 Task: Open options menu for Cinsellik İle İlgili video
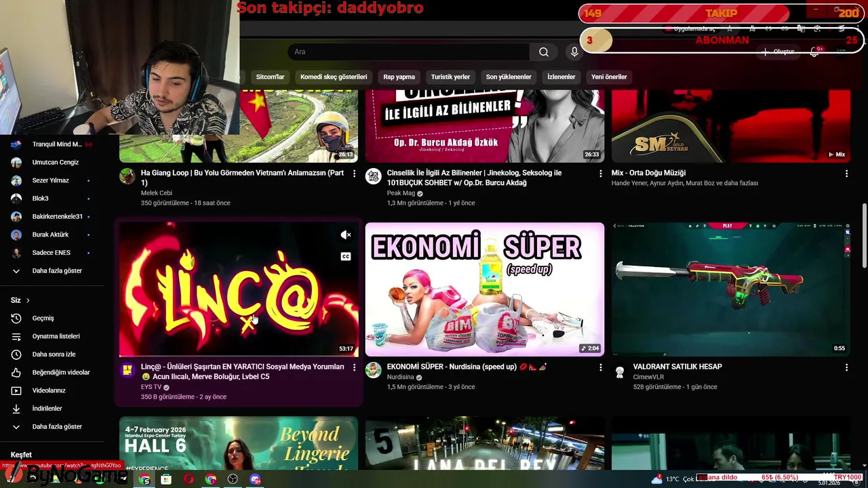coord(600,174)
